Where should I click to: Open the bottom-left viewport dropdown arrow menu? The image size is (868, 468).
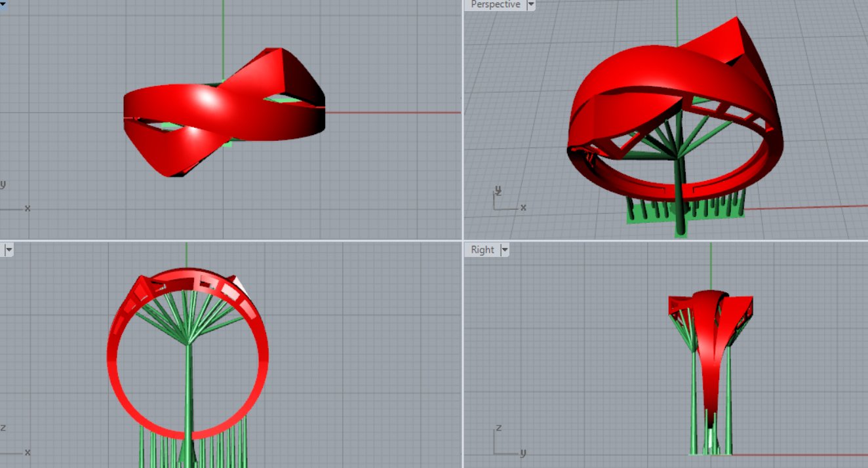coord(9,250)
